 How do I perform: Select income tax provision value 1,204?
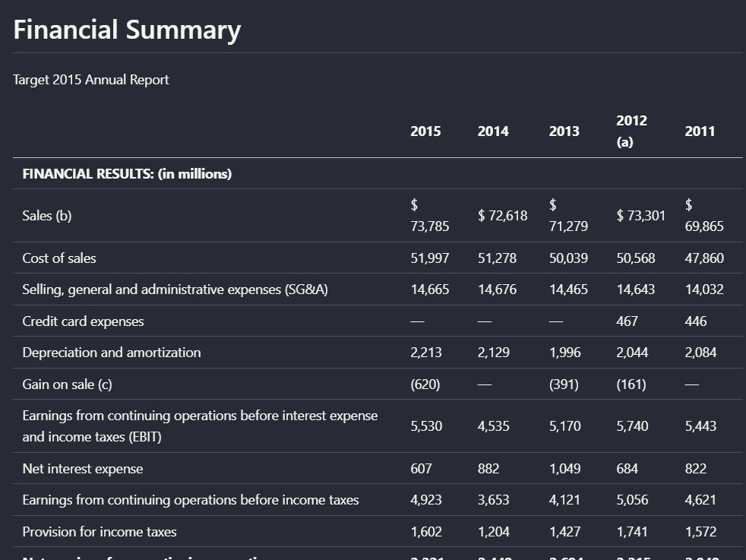(x=493, y=532)
